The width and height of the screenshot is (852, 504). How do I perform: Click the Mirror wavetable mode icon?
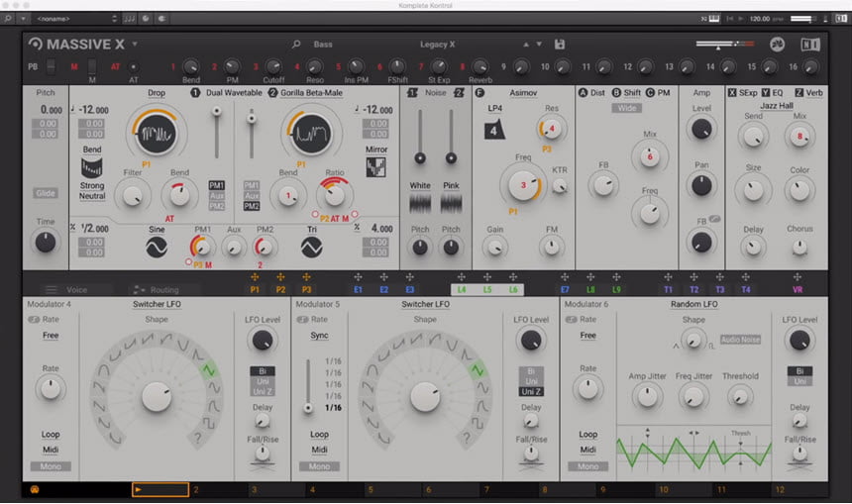376,167
